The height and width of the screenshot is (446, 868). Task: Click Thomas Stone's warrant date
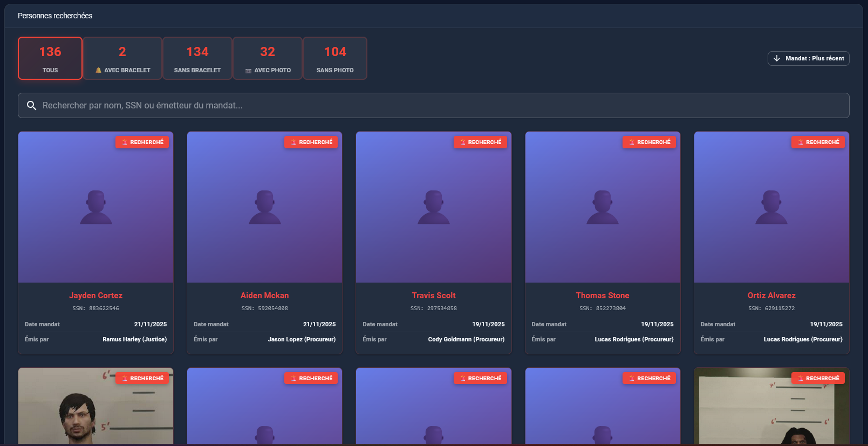point(657,324)
